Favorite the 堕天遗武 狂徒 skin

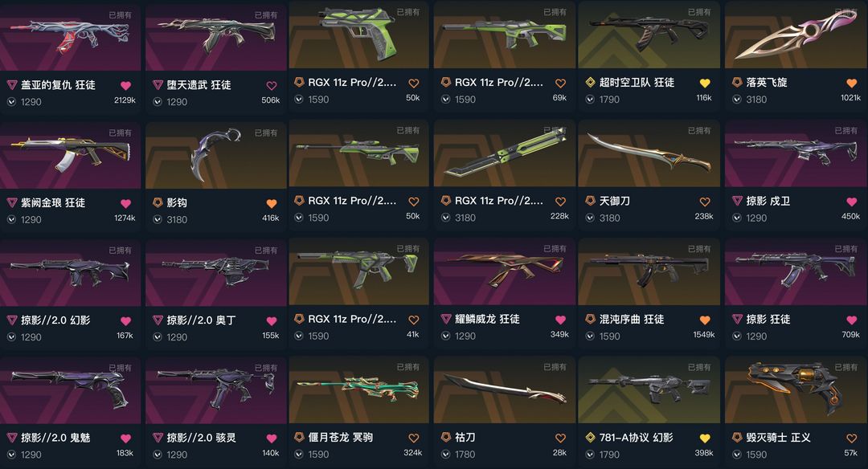pyautogui.click(x=272, y=85)
